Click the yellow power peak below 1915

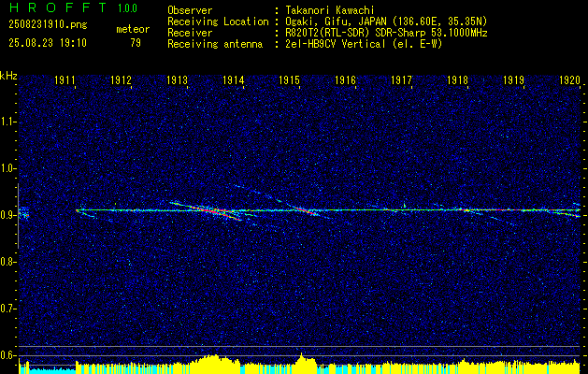(x=302, y=363)
